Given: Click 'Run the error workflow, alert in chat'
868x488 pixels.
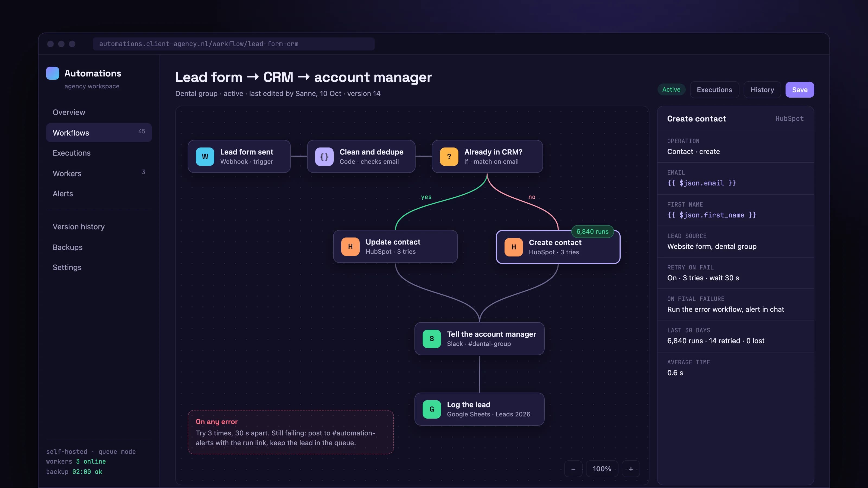Looking at the screenshot, I should pyautogui.click(x=726, y=309).
